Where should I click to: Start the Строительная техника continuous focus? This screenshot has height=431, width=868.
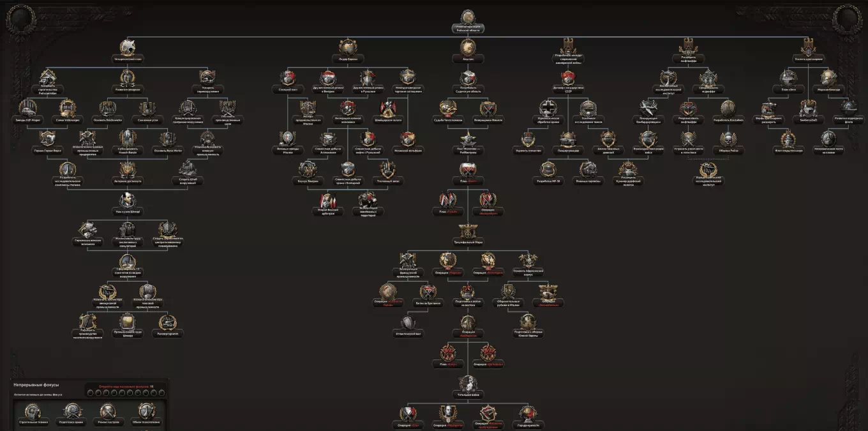click(x=33, y=412)
